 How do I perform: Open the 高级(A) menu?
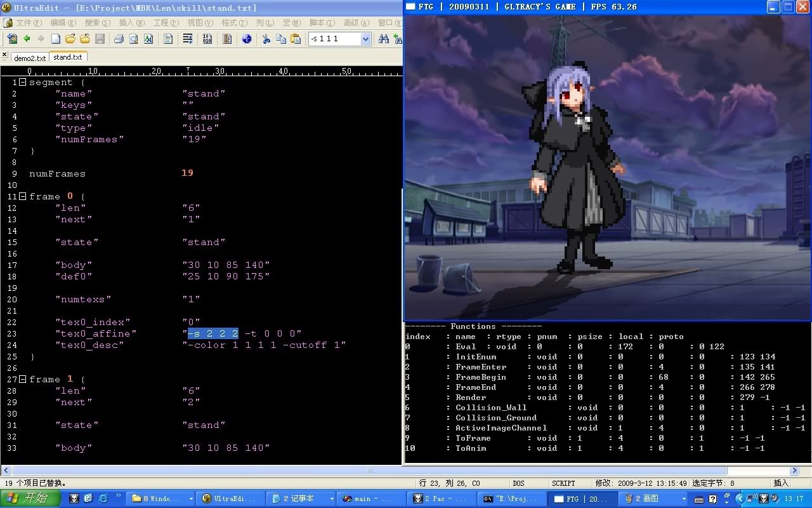(x=357, y=22)
